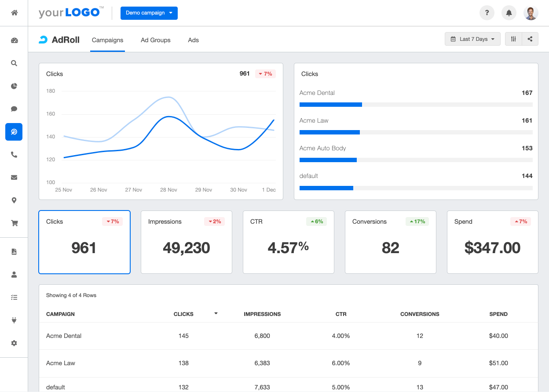Open the Last 7 Days date dropdown

(472, 39)
